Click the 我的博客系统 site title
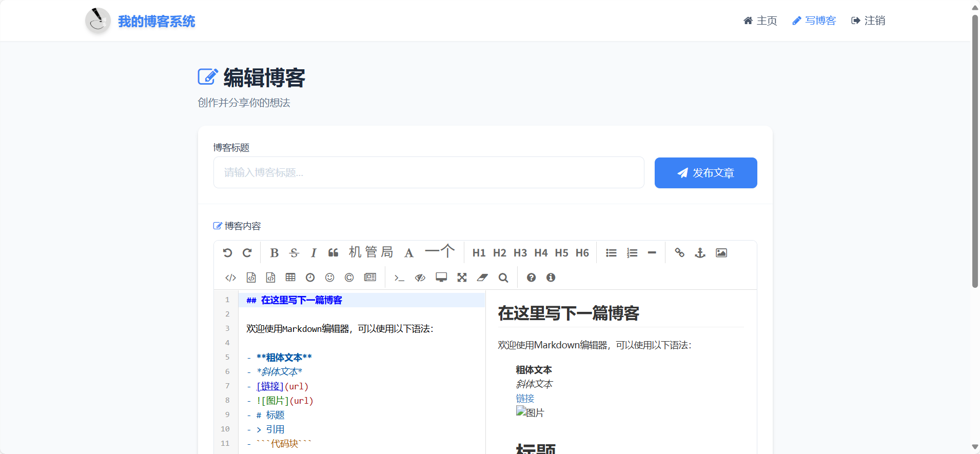This screenshot has width=980, height=454. [x=156, y=22]
